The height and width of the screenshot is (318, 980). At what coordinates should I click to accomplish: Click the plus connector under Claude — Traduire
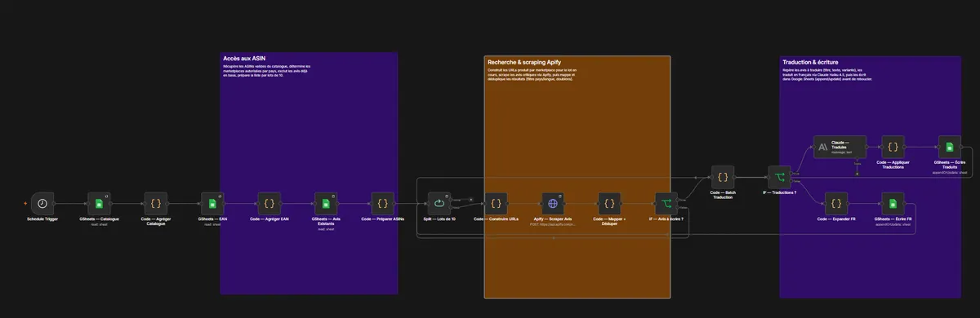[x=857, y=174]
